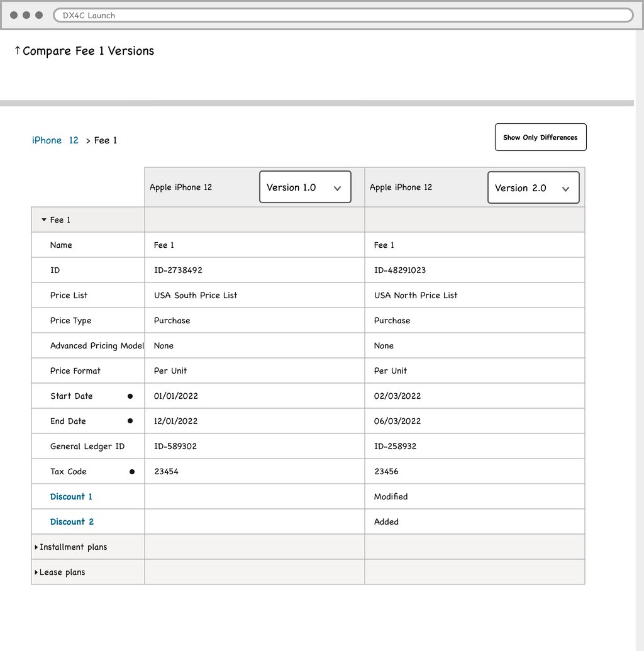Expand the Installment plans section

tap(36, 547)
